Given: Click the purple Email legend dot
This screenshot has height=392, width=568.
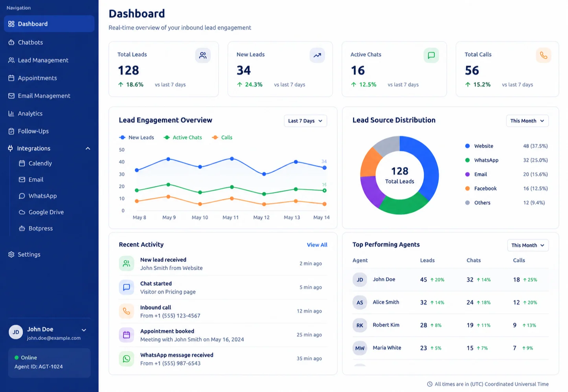Looking at the screenshot, I should (467, 174).
